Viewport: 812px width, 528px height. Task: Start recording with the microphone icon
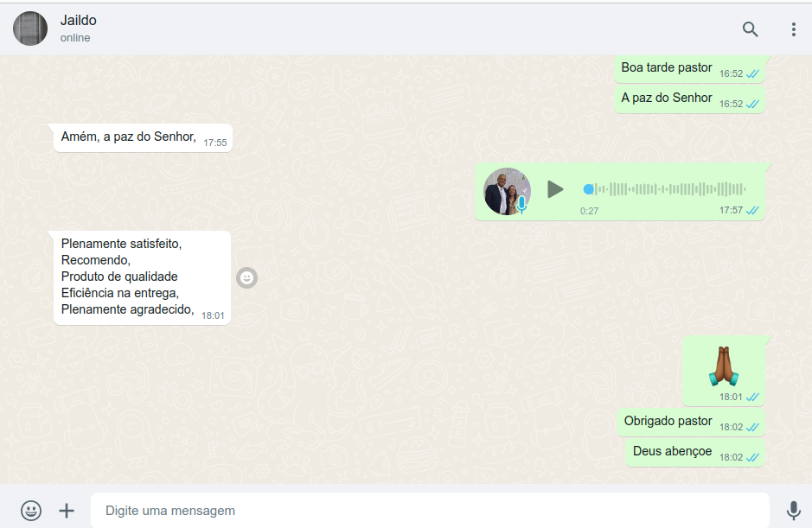pos(793,511)
